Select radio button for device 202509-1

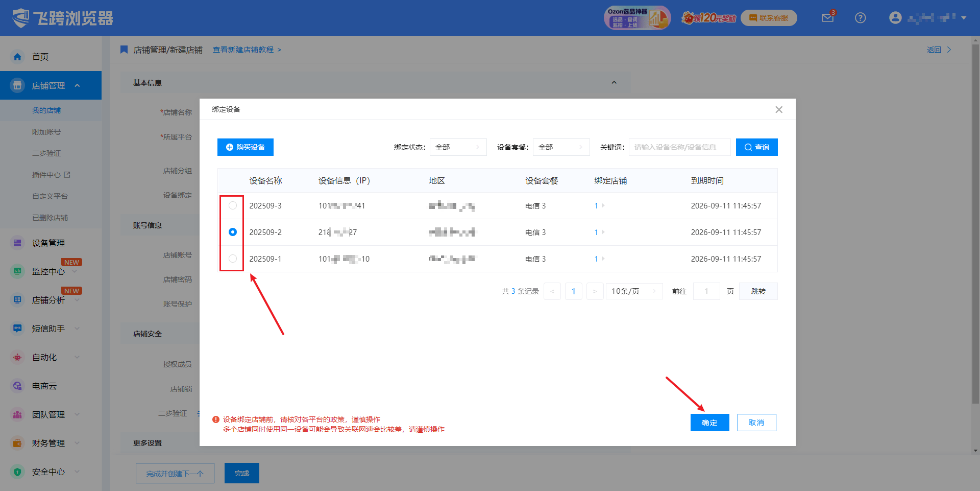click(233, 259)
